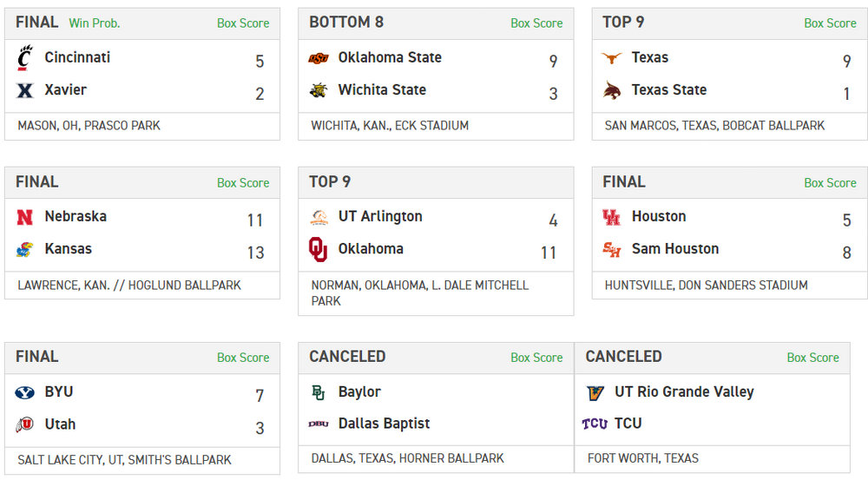Click the Utah Utes logo
The height and width of the screenshot is (480, 868).
[x=24, y=424]
